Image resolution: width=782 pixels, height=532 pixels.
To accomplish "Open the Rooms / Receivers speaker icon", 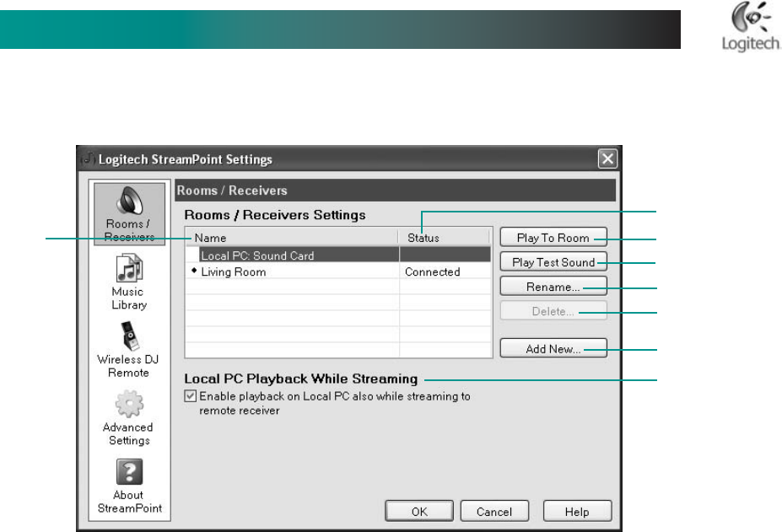I will [129, 201].
